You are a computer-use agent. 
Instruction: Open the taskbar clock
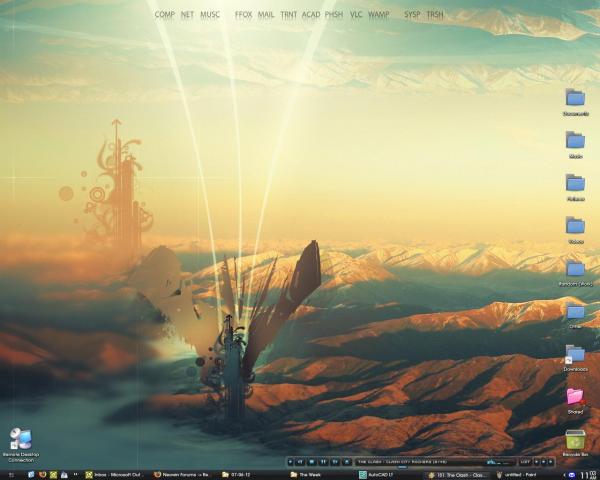coord(589,475)
